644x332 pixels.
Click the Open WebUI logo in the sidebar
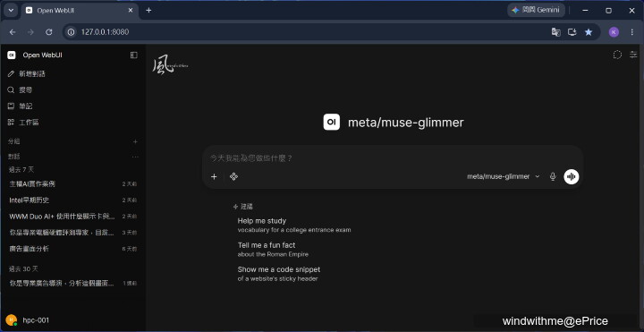point(12,55)
